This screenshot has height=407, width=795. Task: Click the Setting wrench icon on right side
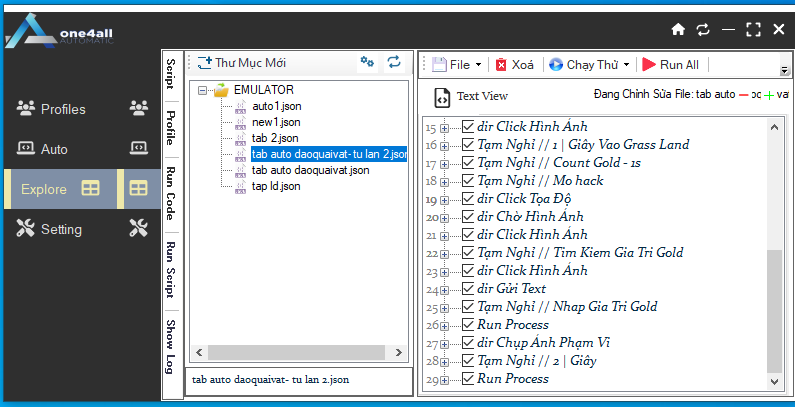(138, 228)
